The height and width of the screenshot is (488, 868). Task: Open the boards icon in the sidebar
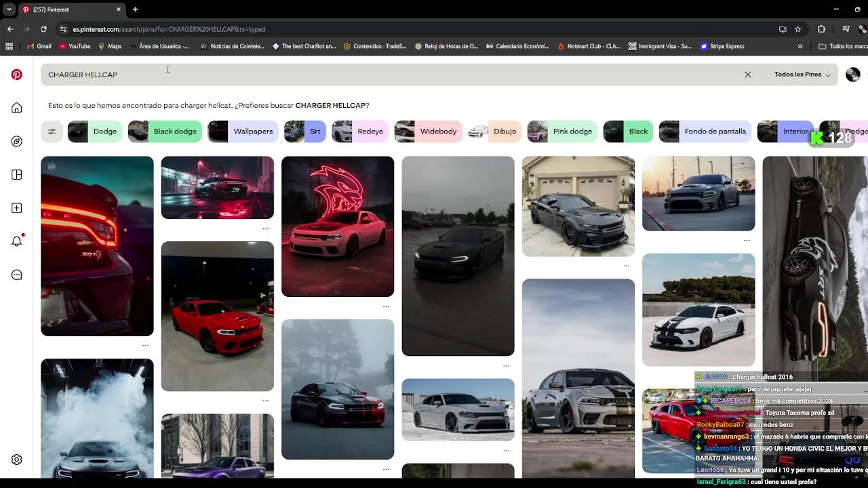point(17,175)
